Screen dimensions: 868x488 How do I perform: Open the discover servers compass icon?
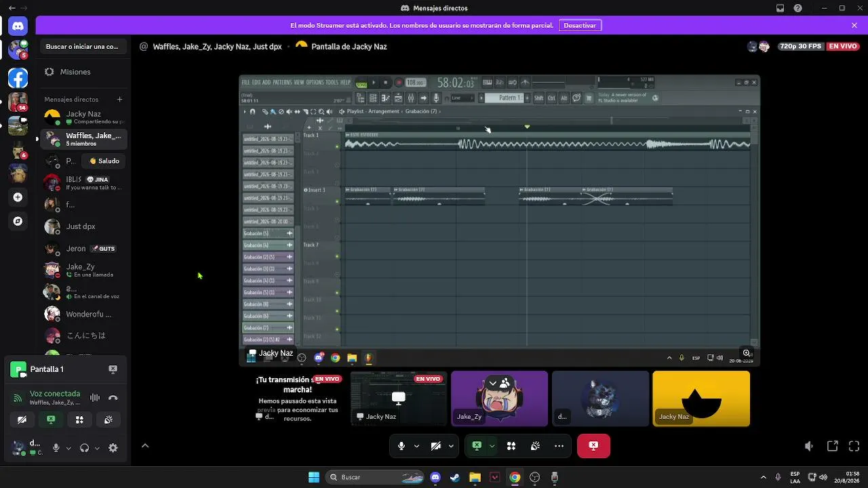(x=18, y=221)
